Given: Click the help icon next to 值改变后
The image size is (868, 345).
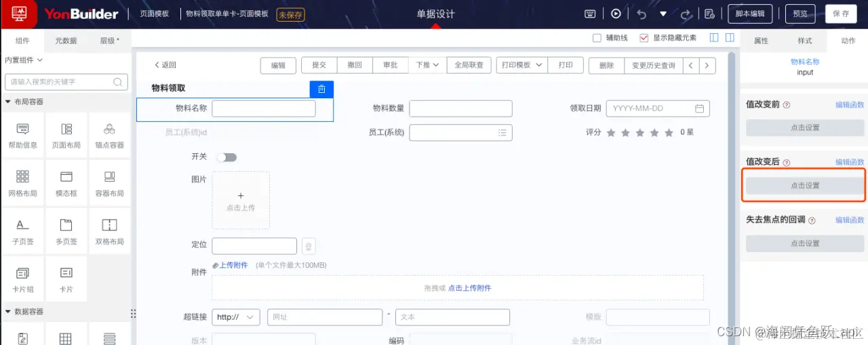Looking at the screenshot, I should pos(787,163).
